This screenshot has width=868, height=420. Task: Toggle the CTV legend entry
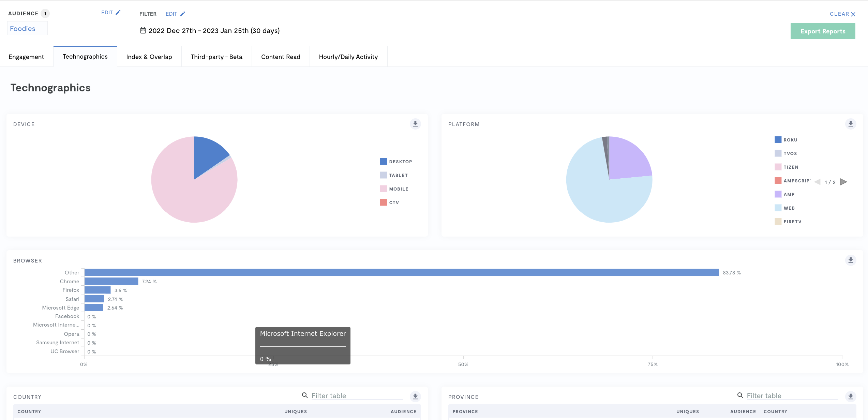(390, 202)
